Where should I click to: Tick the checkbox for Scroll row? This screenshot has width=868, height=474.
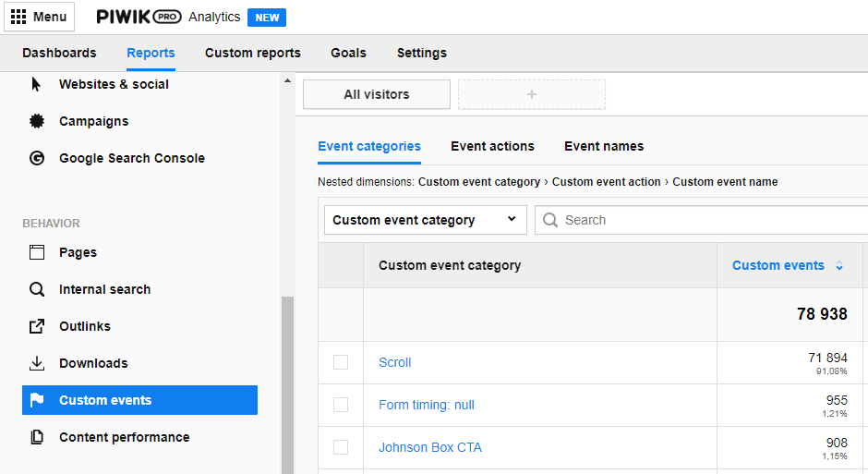pos(341,362)
